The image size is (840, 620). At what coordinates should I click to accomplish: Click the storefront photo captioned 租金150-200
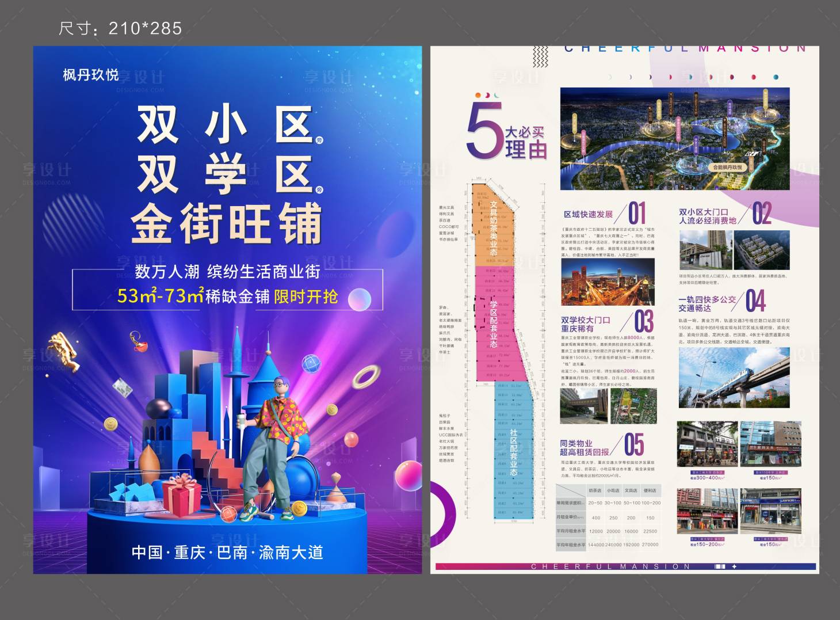point(707,512)
